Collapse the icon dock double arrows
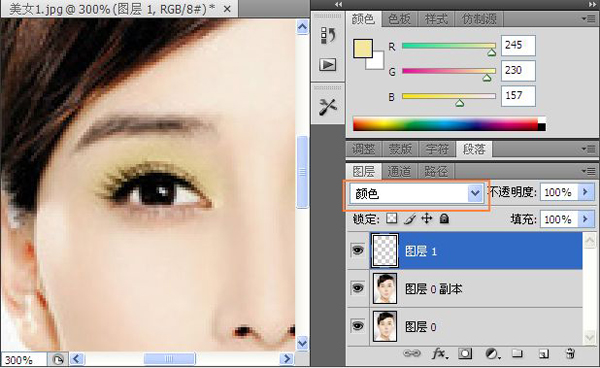The height and width of the screenshot is (368, 600). [x=338, y=5]
